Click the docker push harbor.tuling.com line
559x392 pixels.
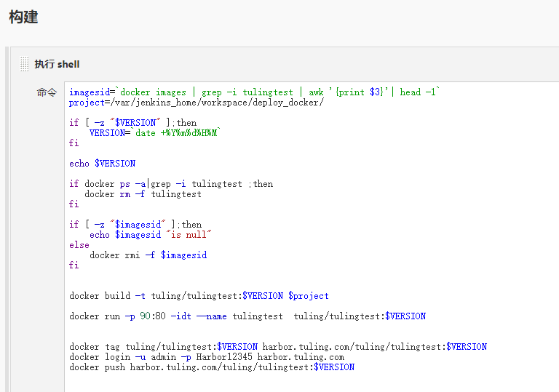pos(212,367)
